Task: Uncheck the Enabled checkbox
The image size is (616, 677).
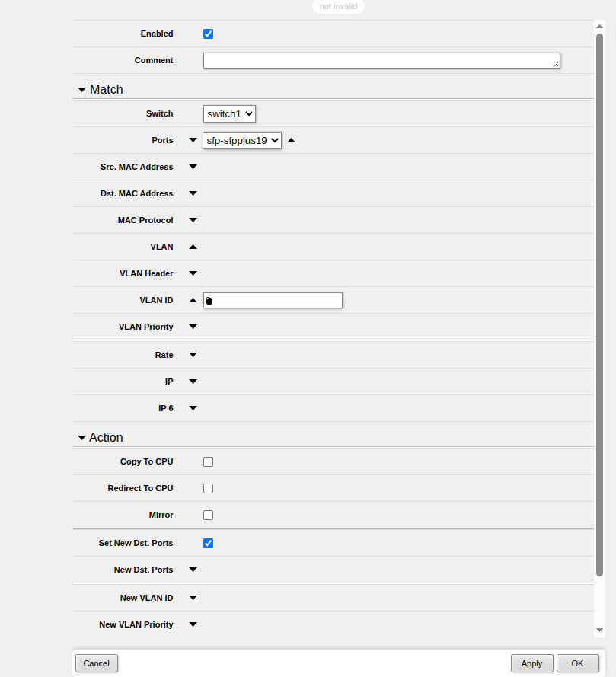Action: 209,34
